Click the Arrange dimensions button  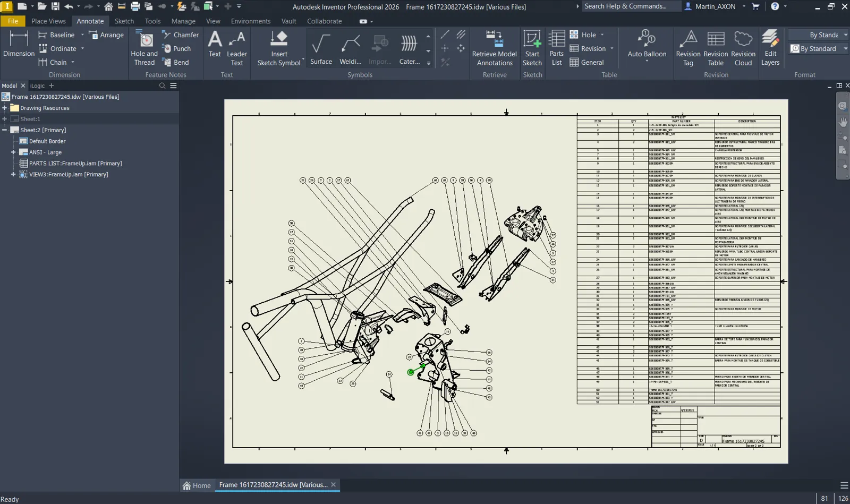coord(106,35)
